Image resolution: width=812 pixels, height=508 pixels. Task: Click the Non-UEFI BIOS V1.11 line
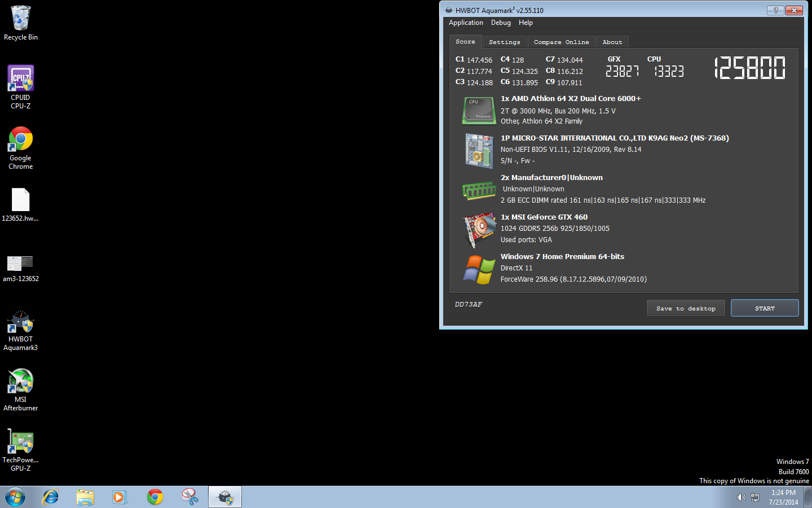[x=571, y=150]
